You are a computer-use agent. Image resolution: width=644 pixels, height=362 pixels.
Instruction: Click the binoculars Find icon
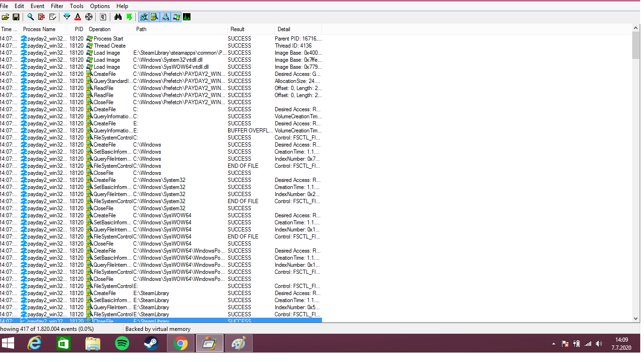point(118,17)
